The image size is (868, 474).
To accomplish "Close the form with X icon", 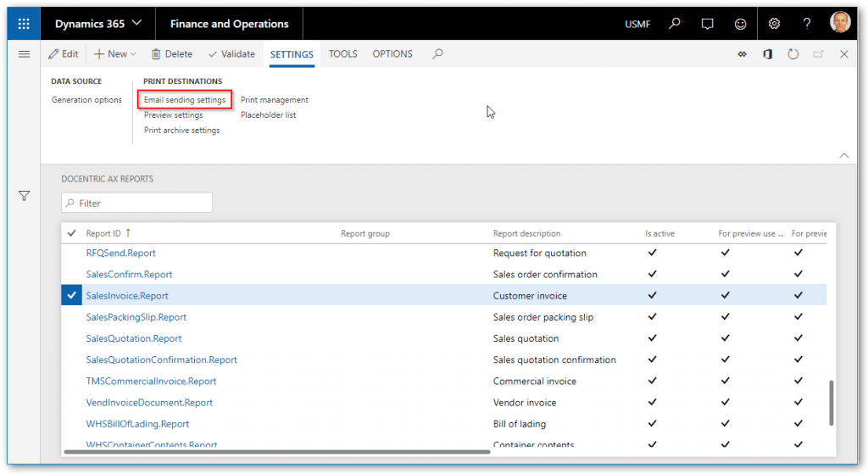I will [843, 53].
